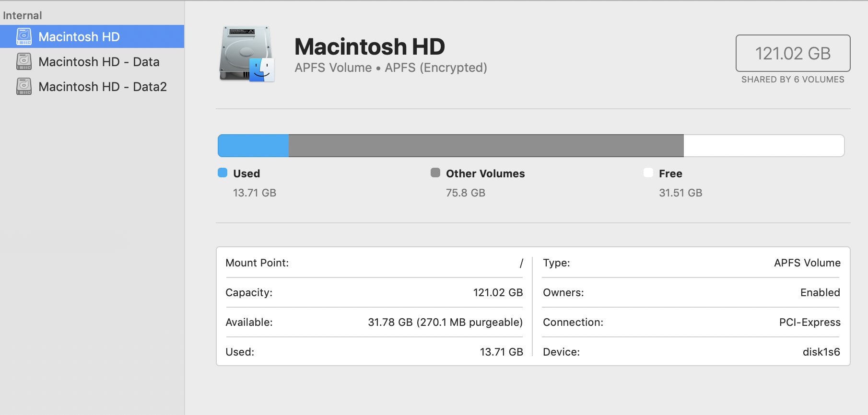Click the Connection value PCI-Express
Screen dimensions: 868x415
(x=809, y=322)
